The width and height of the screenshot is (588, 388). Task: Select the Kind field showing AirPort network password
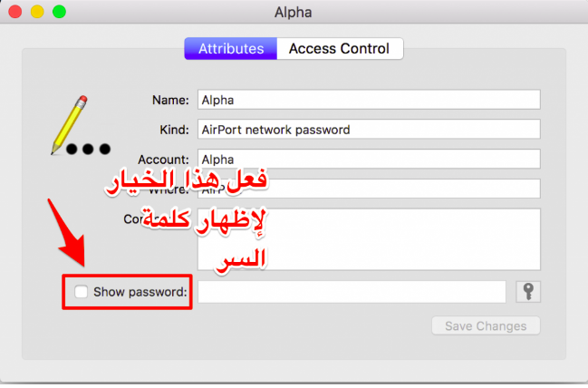(x=368, y=130)
